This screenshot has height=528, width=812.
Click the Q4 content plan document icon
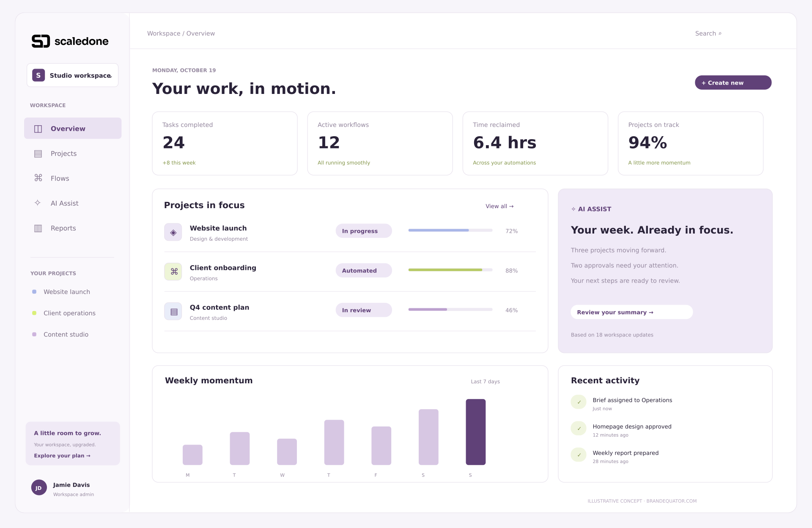coord(173,311)
